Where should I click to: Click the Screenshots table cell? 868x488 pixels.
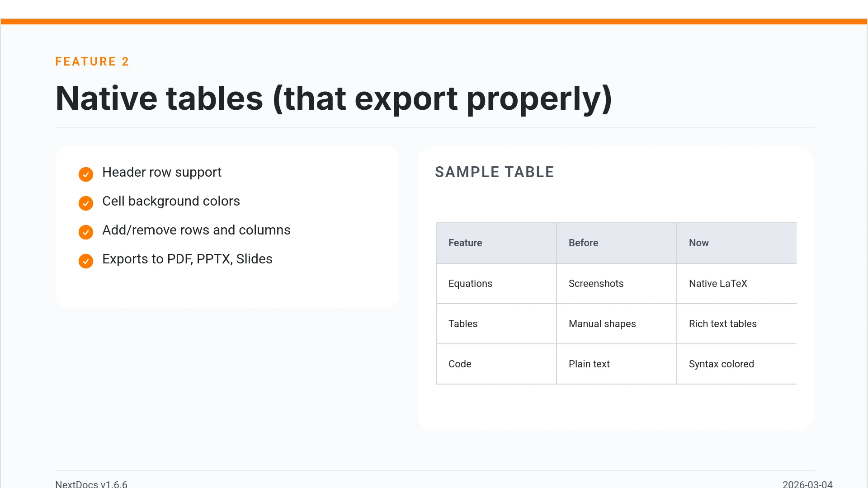(616, 284)
